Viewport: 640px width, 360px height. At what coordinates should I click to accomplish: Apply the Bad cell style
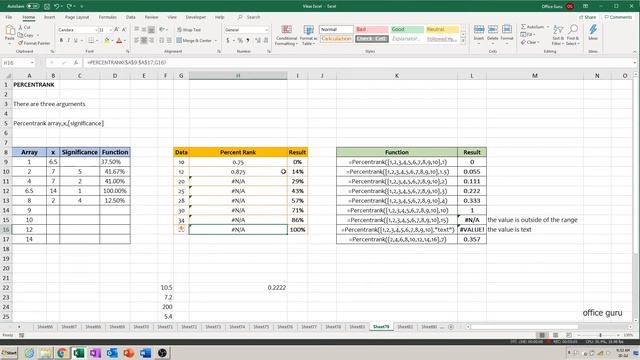pyautogui.click(x=371, y=29)
